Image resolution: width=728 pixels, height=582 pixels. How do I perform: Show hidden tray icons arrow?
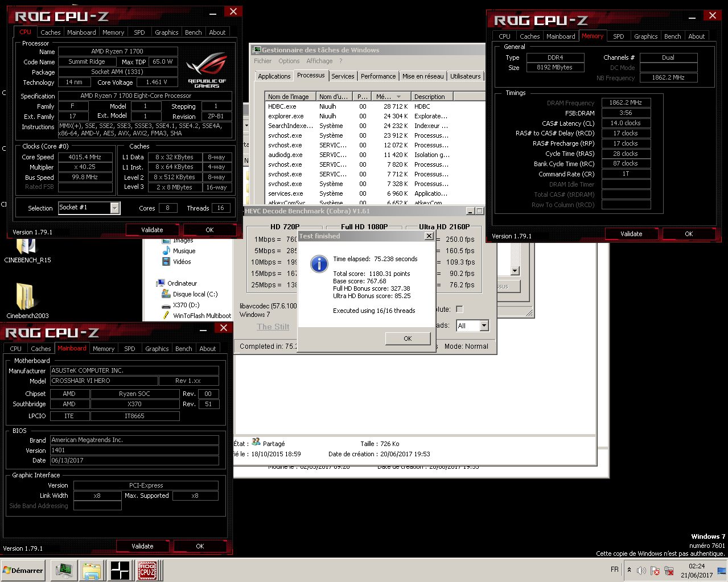point(629,569)
